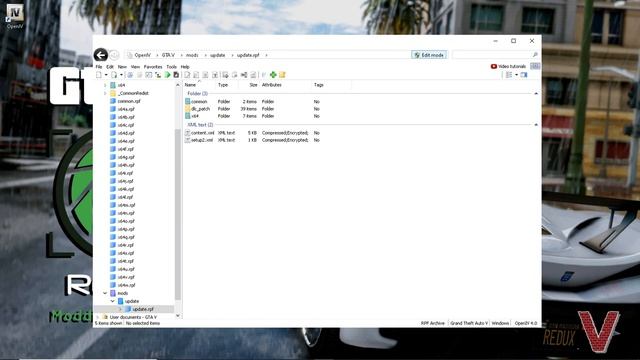Click the search magnifier icon

tap(535, 55)
